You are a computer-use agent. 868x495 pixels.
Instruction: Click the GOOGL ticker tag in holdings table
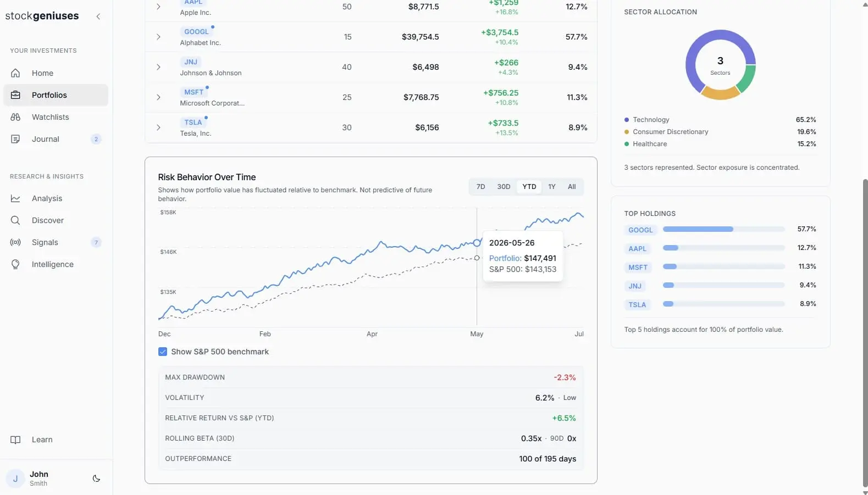coord(196,32)
